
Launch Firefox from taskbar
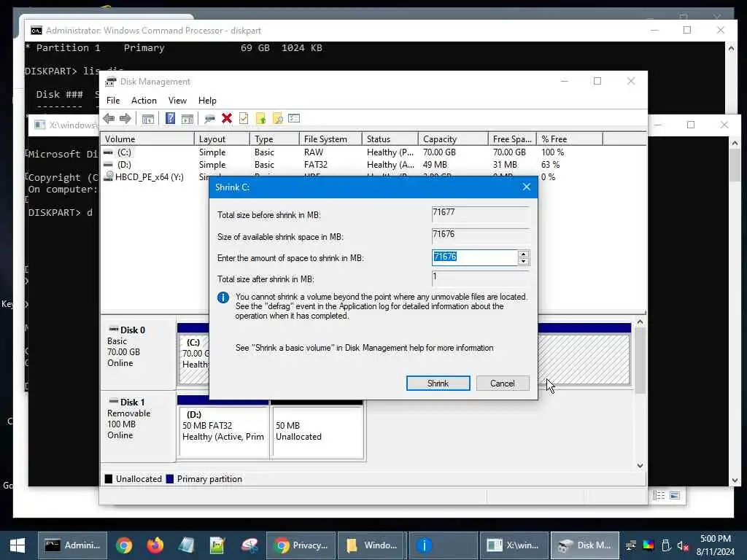click(155, 545)
